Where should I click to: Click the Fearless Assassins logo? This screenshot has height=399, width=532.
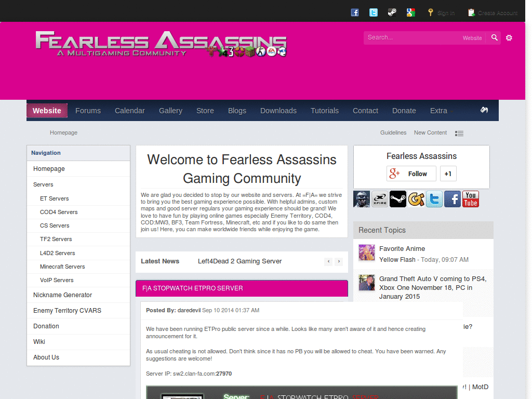pyautogui.click(x=161, y=44)
